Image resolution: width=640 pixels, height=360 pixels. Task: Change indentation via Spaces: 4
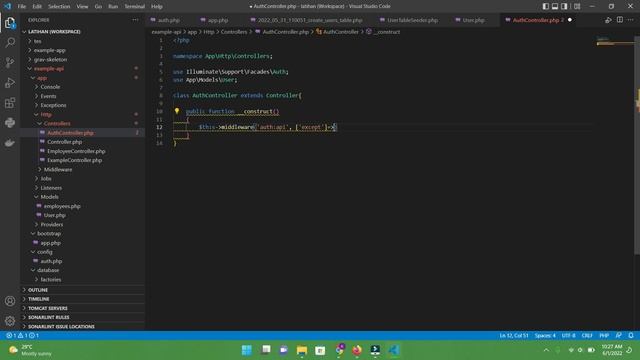pos(545,335)
